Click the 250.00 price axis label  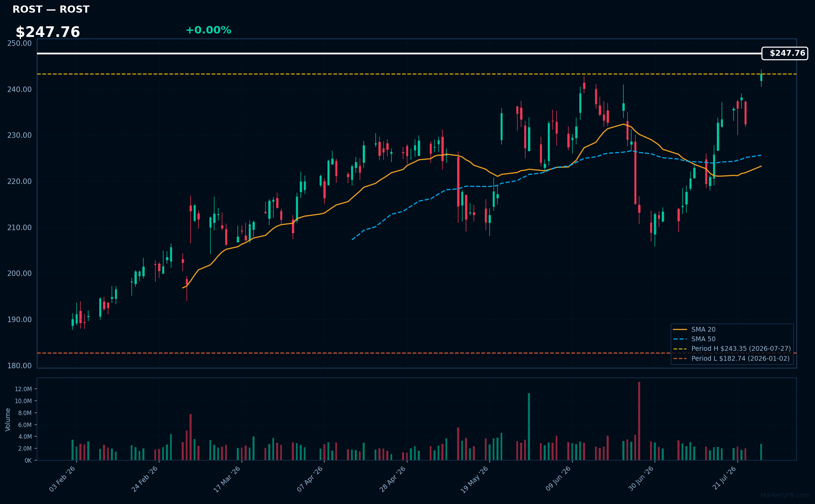pyautogui.click(x=20, y=43)
